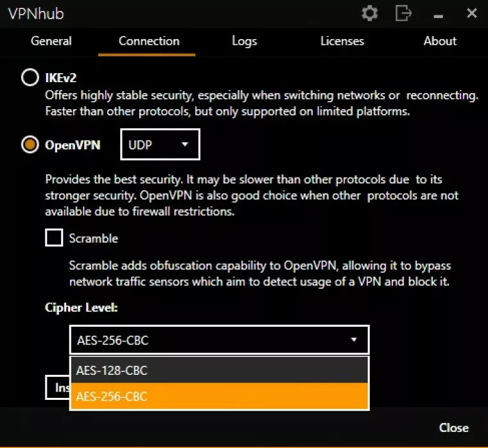Viewport: 488px width, 448px height.
Task: Click the partially hidden Ins... button
Action: [58, 388]
